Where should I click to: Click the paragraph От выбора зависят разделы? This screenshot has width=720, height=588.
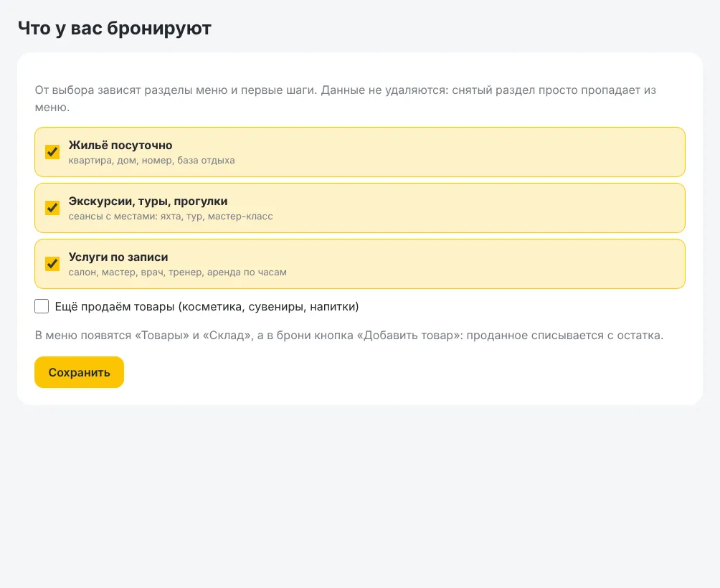(346, 99)
